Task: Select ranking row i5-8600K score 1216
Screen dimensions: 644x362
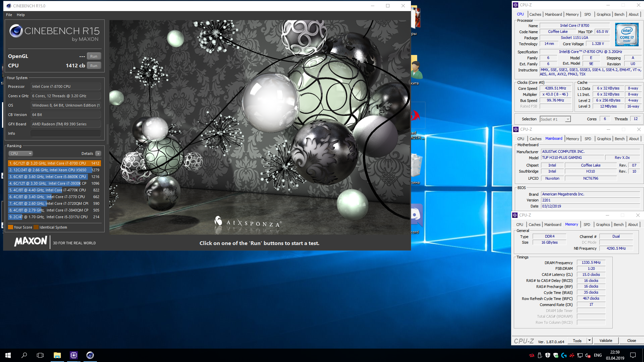Action: coord(54,177)
